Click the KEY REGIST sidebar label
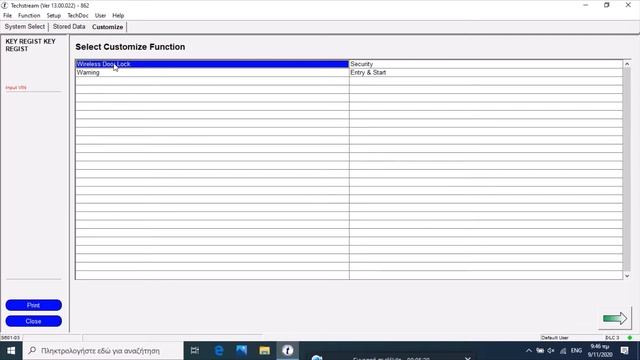Image resolution: width=640 pixels, height=360 pixels. [x=30, y=45]
